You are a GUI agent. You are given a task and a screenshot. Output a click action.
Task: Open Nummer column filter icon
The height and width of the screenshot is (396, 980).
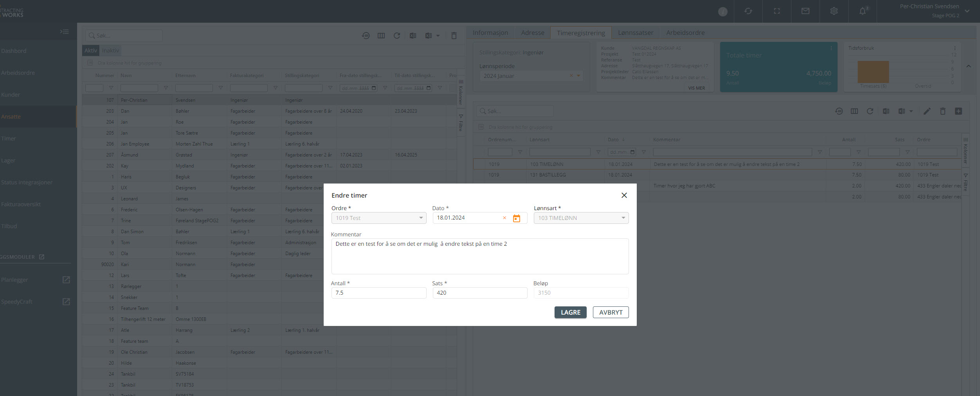click(111, 88)
